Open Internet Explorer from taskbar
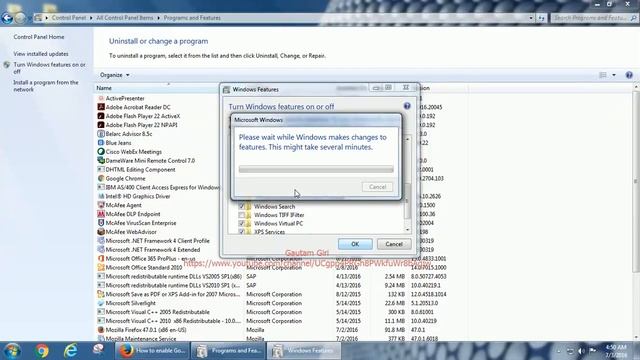The height and width of the screenshot is (360, 640). 71,351
